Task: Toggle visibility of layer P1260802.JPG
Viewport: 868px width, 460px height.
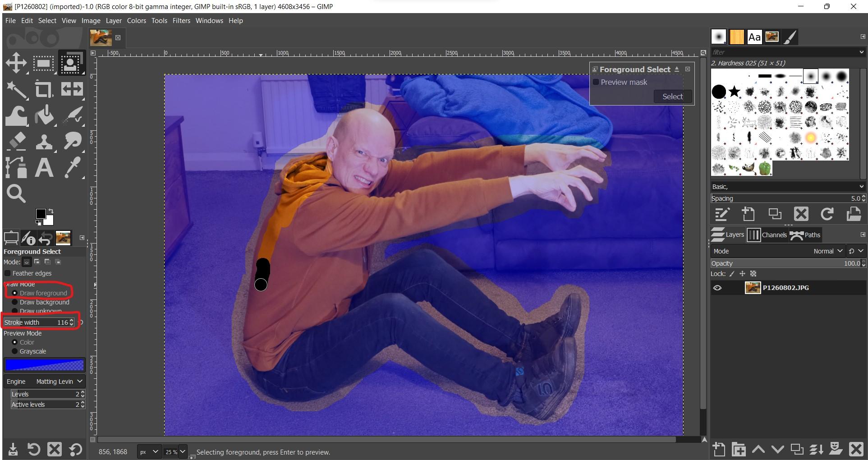Action: tap(718, 287)
